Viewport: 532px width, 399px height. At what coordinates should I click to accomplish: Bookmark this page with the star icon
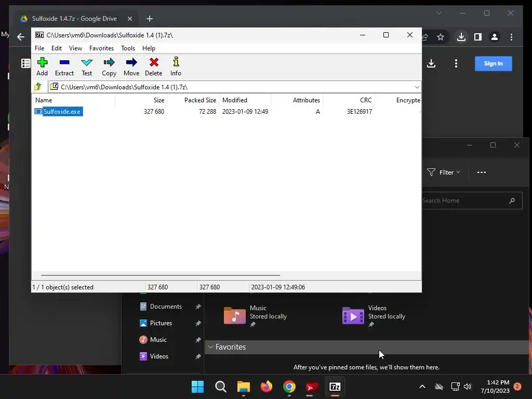441,37
